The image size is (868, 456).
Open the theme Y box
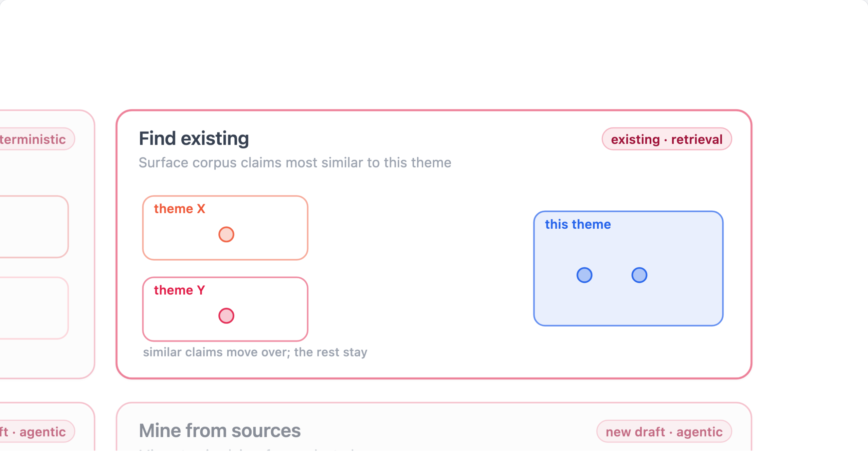225,309
